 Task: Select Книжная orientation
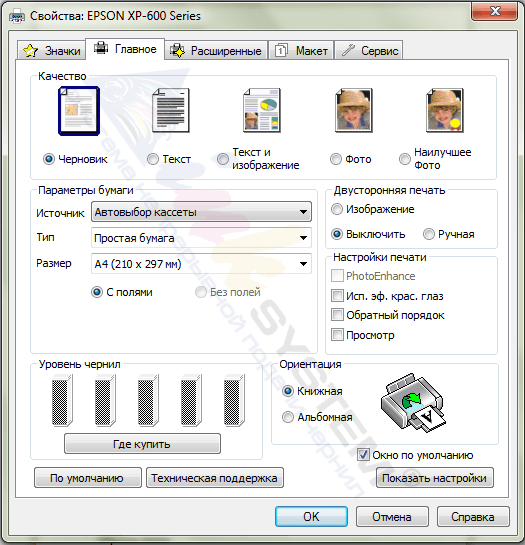[288, 391]
